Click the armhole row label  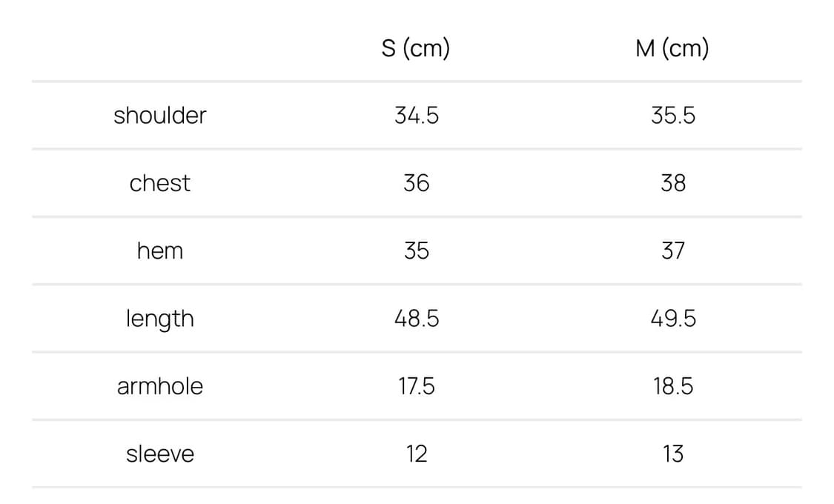(159, 387)
